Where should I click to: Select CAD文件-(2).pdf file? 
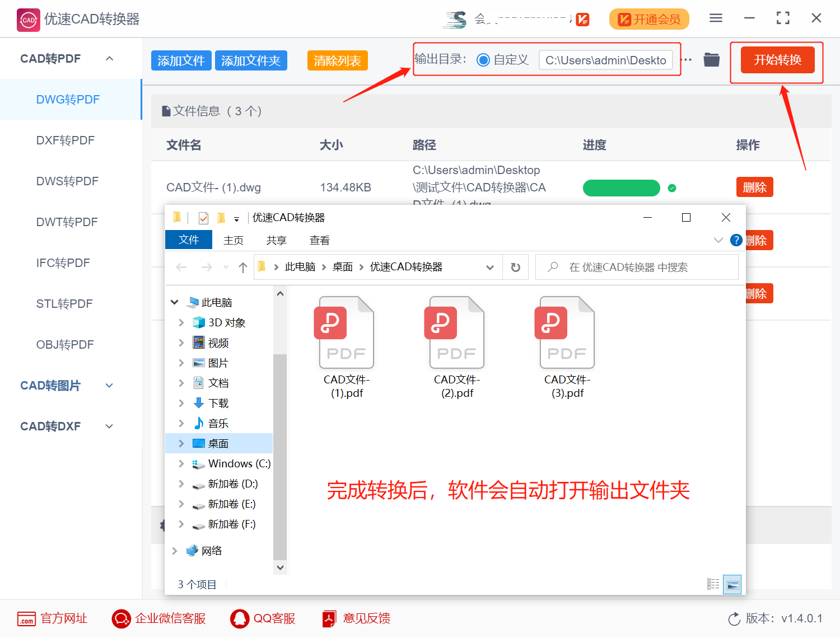point(457,347)
